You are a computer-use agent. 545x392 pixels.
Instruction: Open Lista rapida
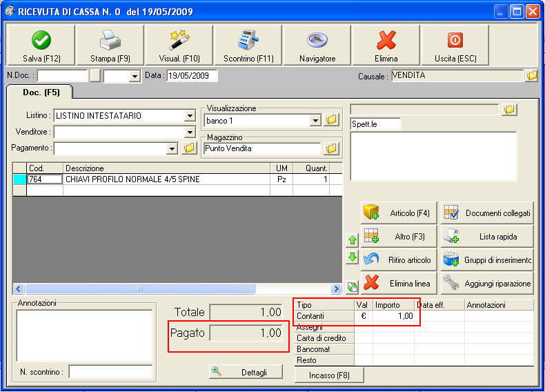[487, 237]
